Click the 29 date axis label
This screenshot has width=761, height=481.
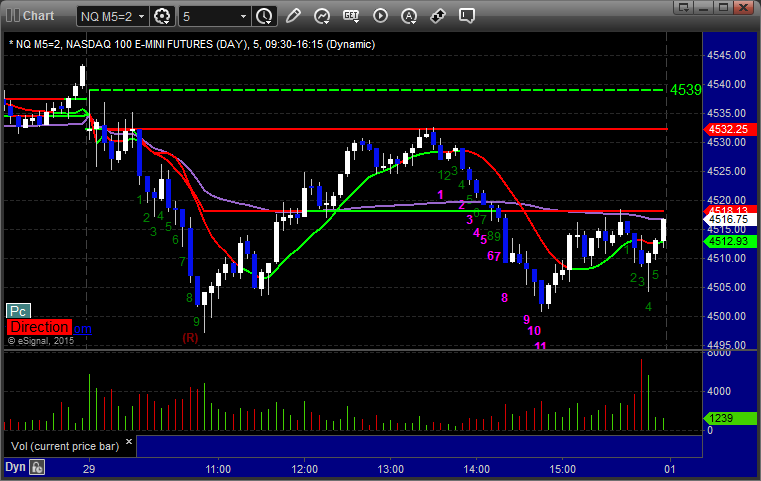click(x=89, y=469)
